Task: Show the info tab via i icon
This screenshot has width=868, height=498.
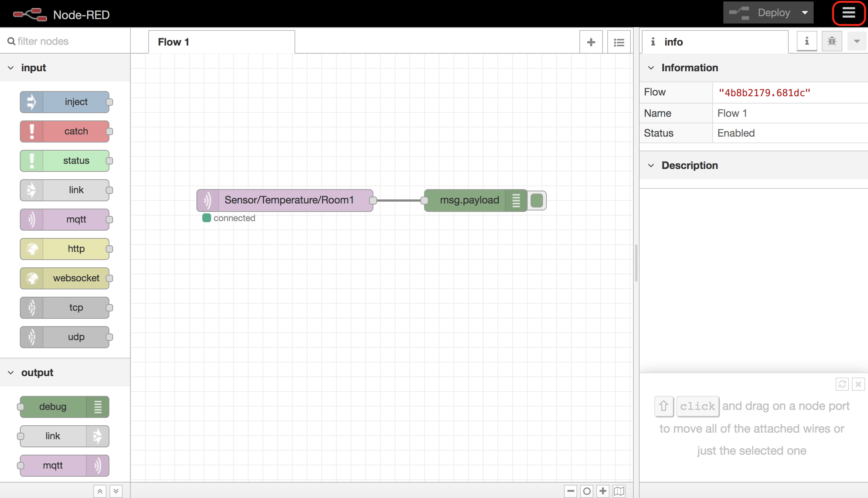Action: point(807,41)
